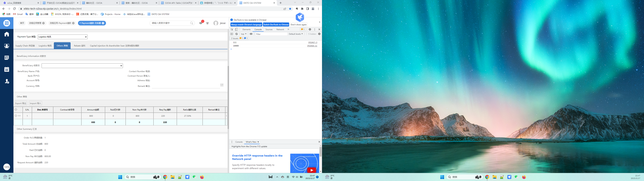The width and height of the screenshot is (644, 181).
Task: Click the clear console icon
Action: pyautogui.click(x=236, y=34)
